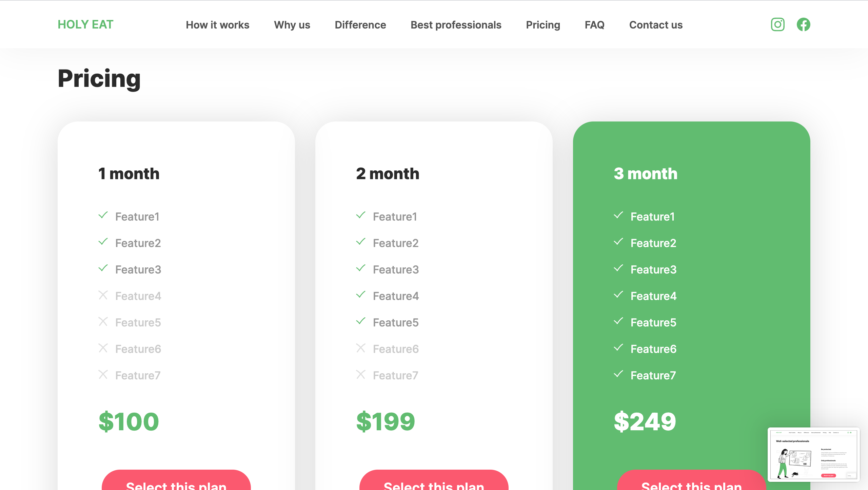This screenshot has height=490, width=868.
Task: Go to the How it works menu item
Action: pyautogui.click(x=217, y=25)
